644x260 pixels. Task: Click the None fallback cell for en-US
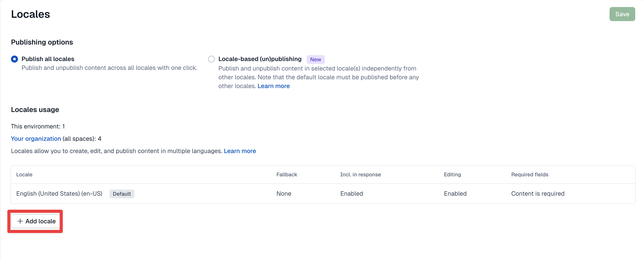tap(284, 194)
